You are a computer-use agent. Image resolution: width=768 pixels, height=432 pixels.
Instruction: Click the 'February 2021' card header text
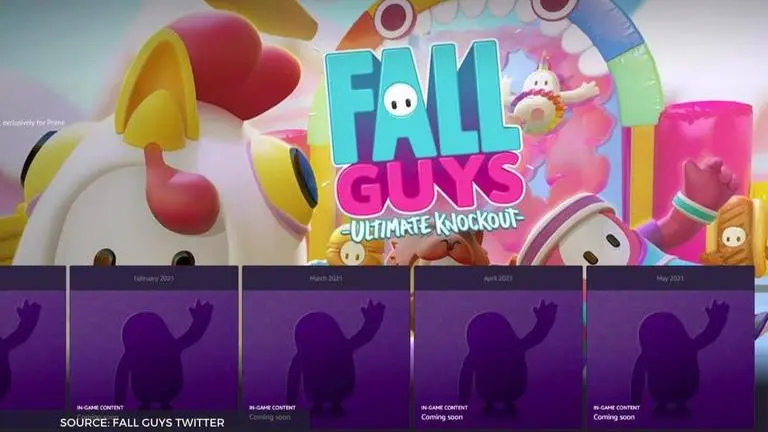pyautogui.click(x=154, y=278)
